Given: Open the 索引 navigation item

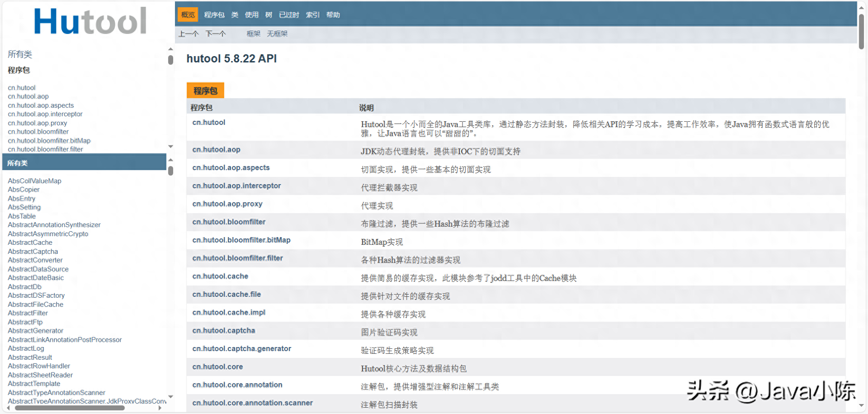Looking at the screenshot, I should pos(312,15).
